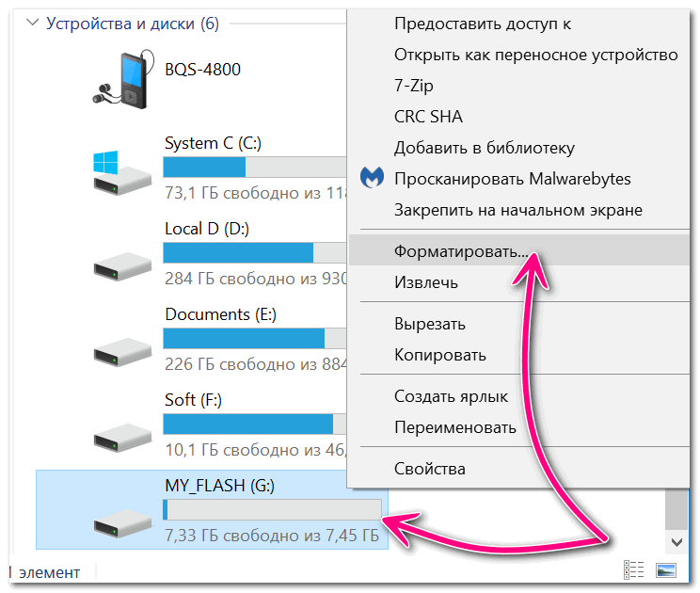The image size is (700, 593).
Task: Switch to details view icon in status bar
Action: pyautogui.click(x=633, y=570)
